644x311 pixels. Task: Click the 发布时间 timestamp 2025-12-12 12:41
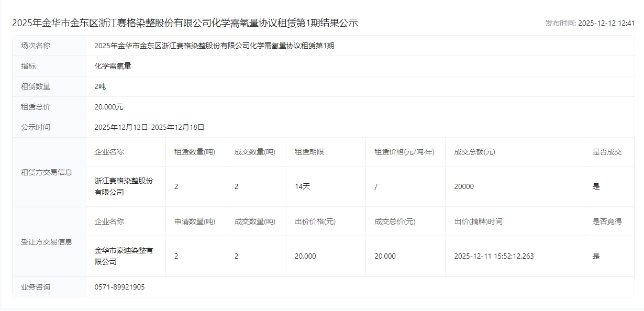(x=590, y=24)
